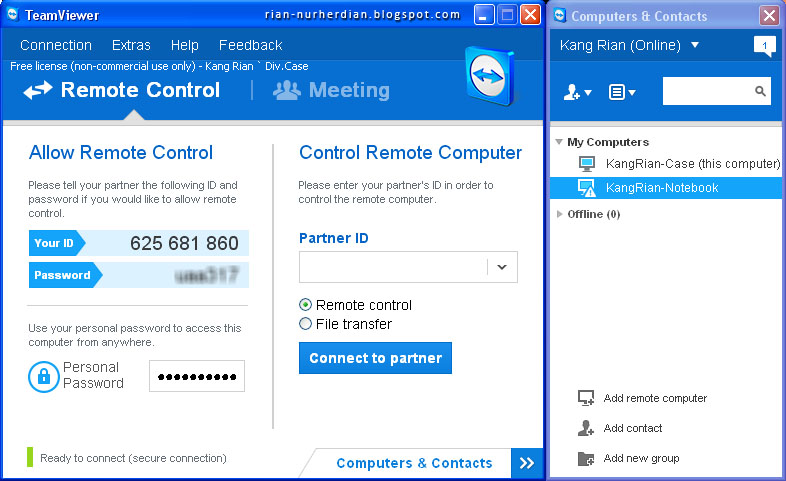The image size is (786, 481).
Task: Open the notification speech bubble icon
Action: click(x=764, y=46)
